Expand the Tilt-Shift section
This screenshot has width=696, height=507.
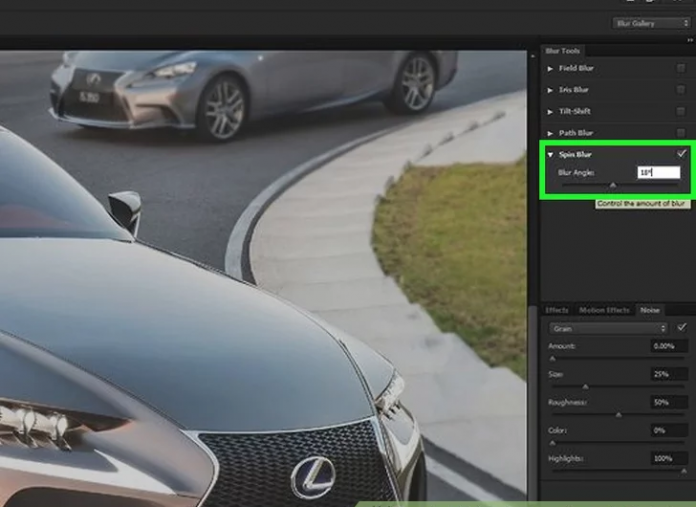tap(550, 111)
